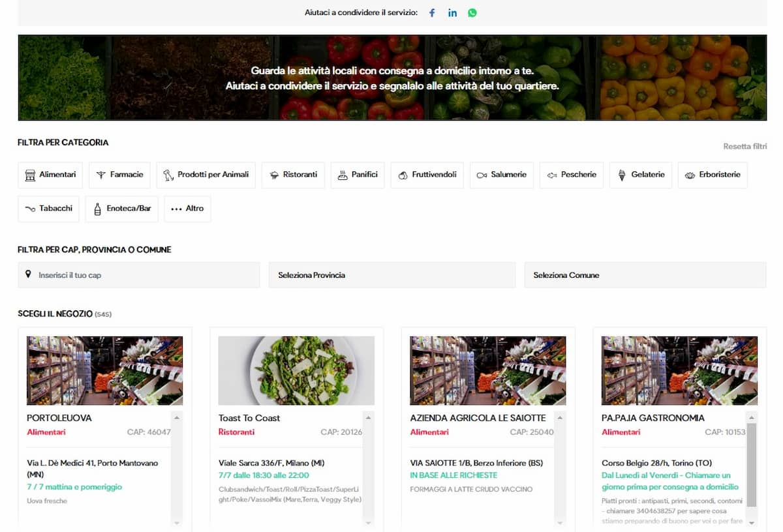
Task: Click the AZIENDA AGRICOLA LE SAIOTTE title
Action: [478, 418]
